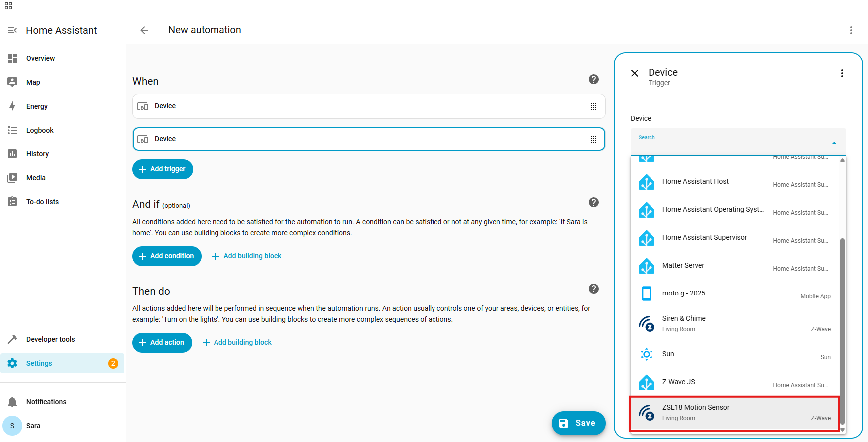Click the moto g - 2025 phone icon
This screenshot has width=868, height=442.
coord(647,294)
